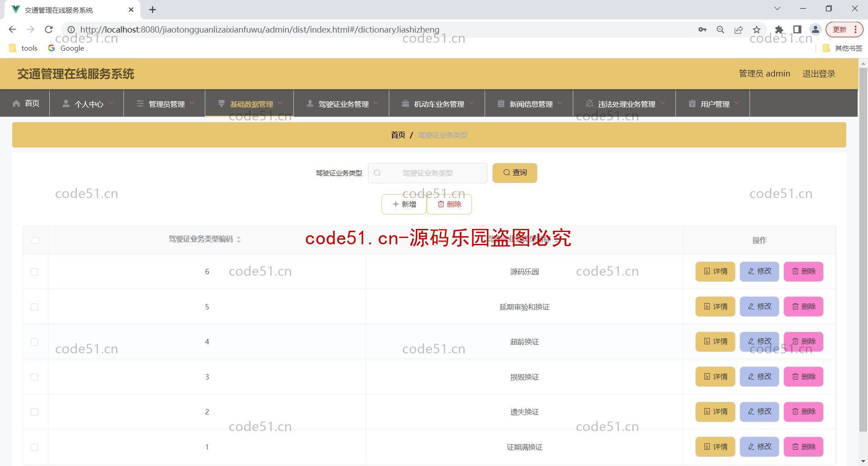868x466 pixels.
Task: Click the password key icon in address bar
Action: pyautogui.click(x=702, y=29)
